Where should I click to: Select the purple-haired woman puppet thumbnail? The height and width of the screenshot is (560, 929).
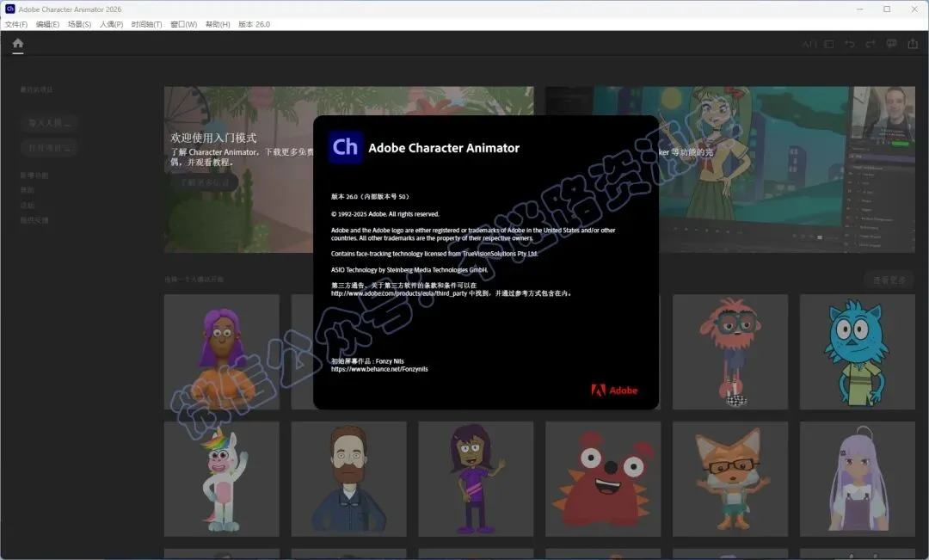[x=222, y=352]
